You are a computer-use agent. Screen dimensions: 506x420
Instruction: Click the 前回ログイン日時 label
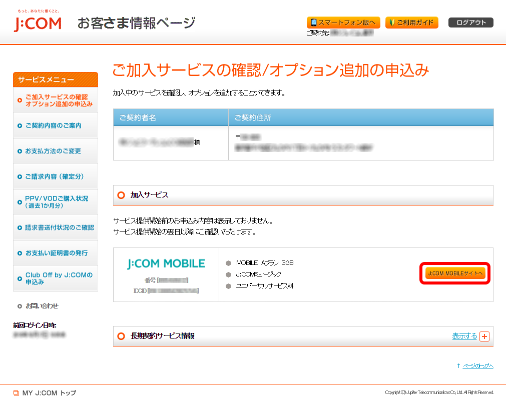[35, 325]
